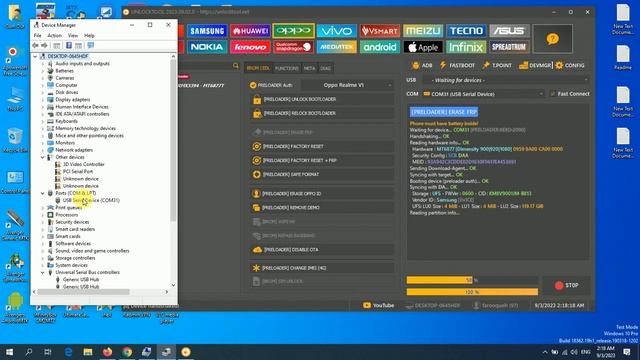
Task: Toggle the Fast Connect checkbox
Action: pyautogui.click(x=553, y=94)
